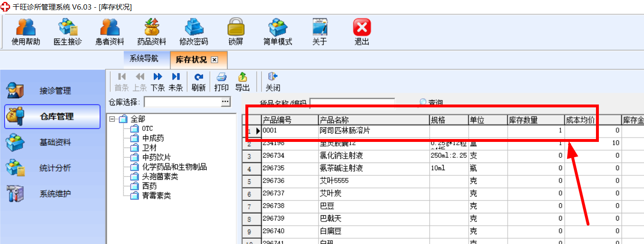Screen dimensions: 644x244
Task: Go to next record with 下条
Action: tap(158, 82)
